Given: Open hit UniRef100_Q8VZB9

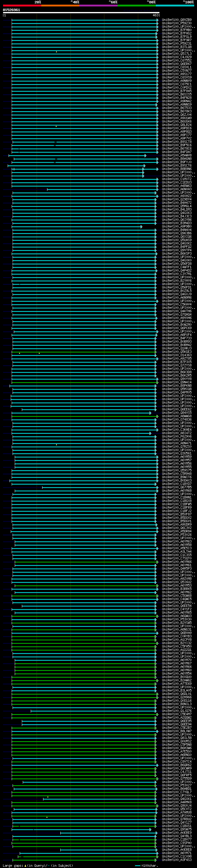Looking at the screenshot, I should (176, 20).
